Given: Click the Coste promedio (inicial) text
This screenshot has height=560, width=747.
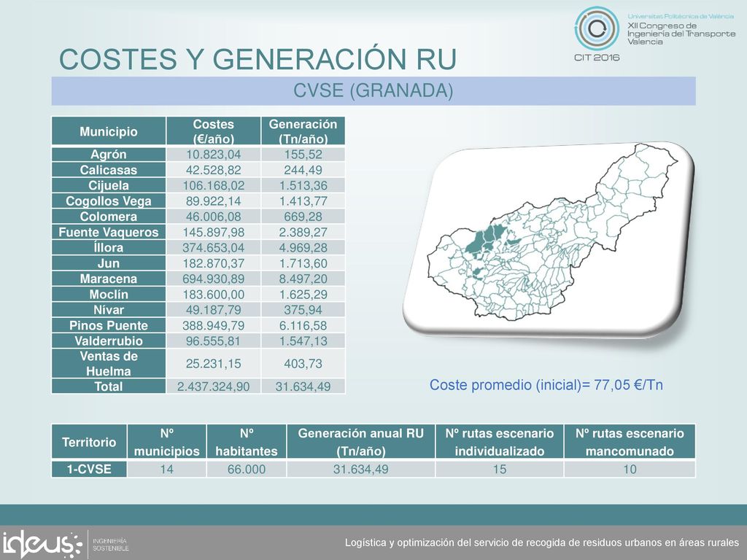Looking at the screenshot, I should coord(546,385).
